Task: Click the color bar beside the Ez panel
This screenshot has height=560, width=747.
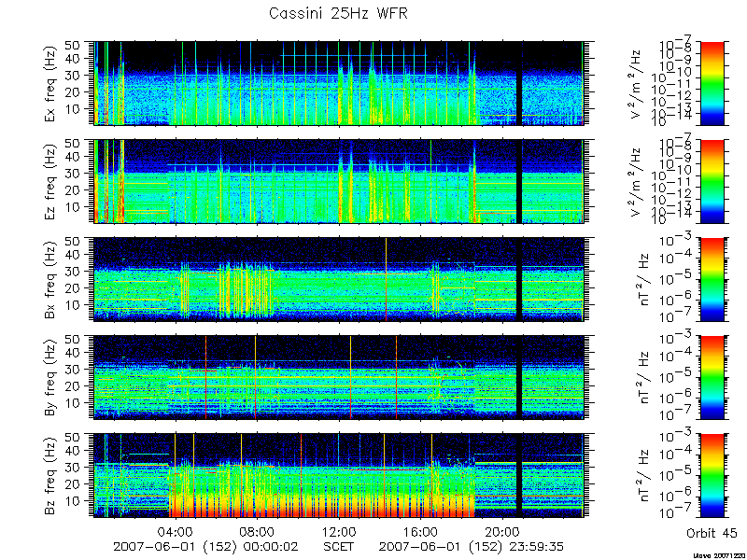Action: coord(712,181)
